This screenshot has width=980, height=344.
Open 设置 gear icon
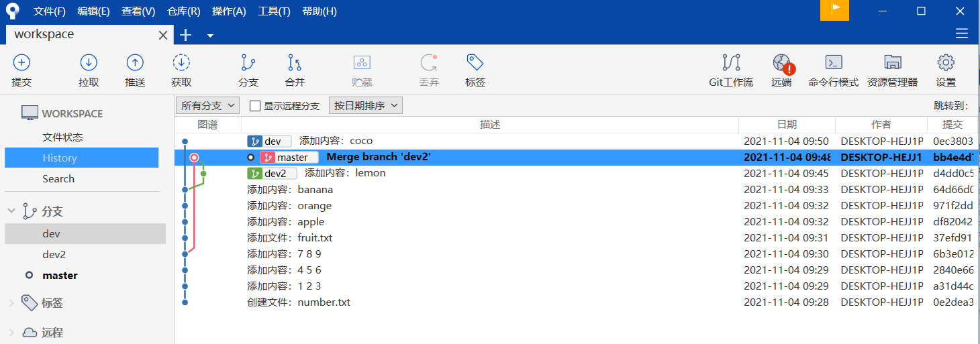pos(946,63)
